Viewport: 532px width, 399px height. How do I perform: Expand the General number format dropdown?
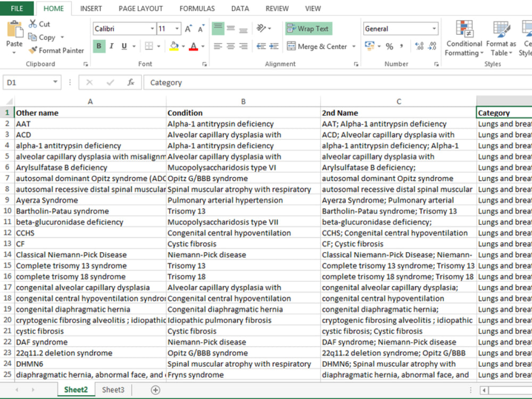coord(434,29)
